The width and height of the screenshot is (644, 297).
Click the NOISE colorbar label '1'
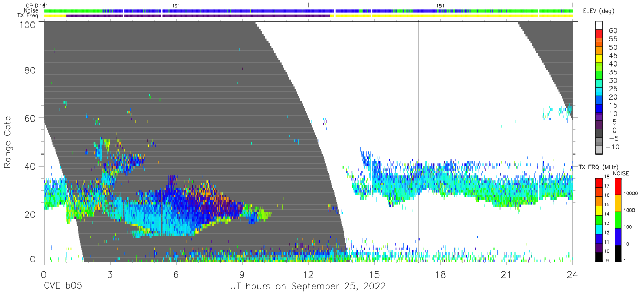[x=626, y=261]
